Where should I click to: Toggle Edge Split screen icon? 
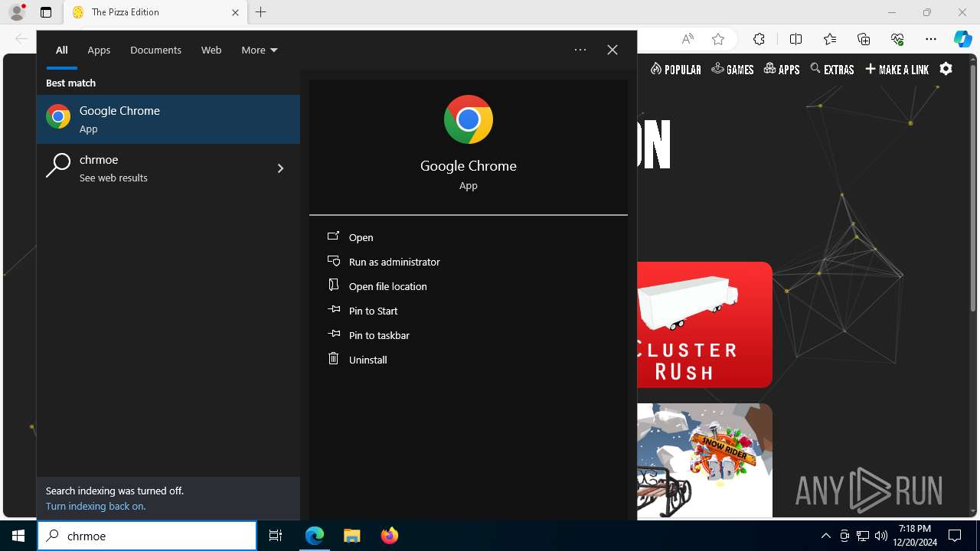pyautogui.click(x=795, y=39)
